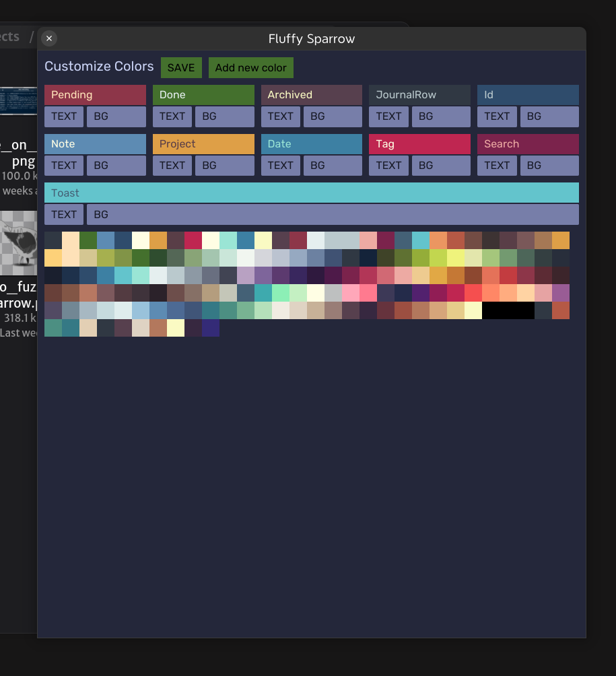Pick the last swatch, dark indigo, in palette

coord(211,328)
